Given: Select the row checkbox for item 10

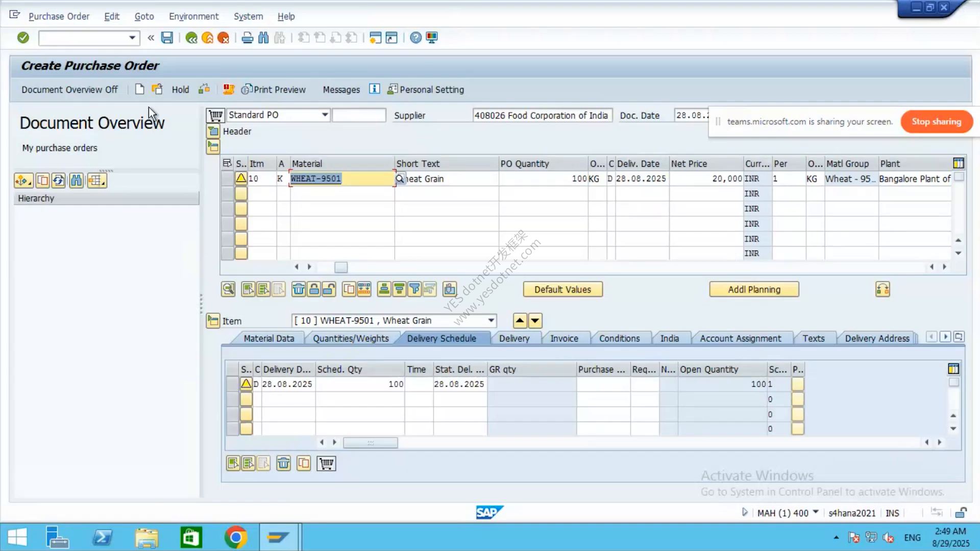Looking at the screenshot, I should click(x=227, y=179).
